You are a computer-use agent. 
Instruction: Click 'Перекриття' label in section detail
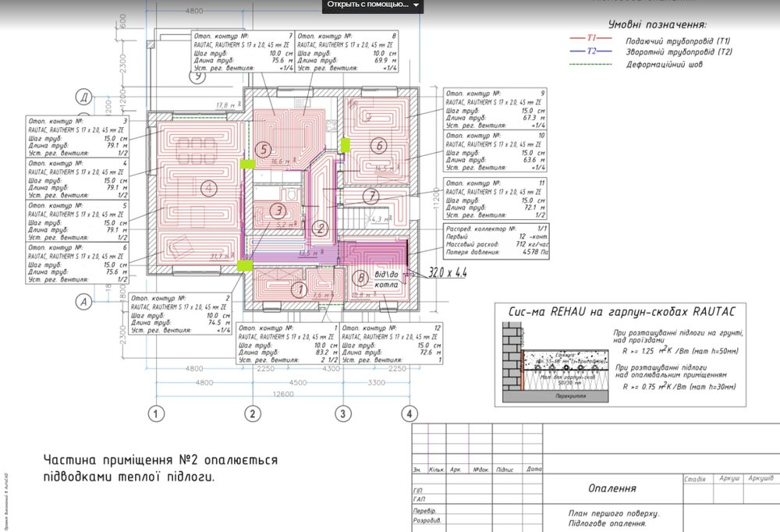click(x=570, y=396)
